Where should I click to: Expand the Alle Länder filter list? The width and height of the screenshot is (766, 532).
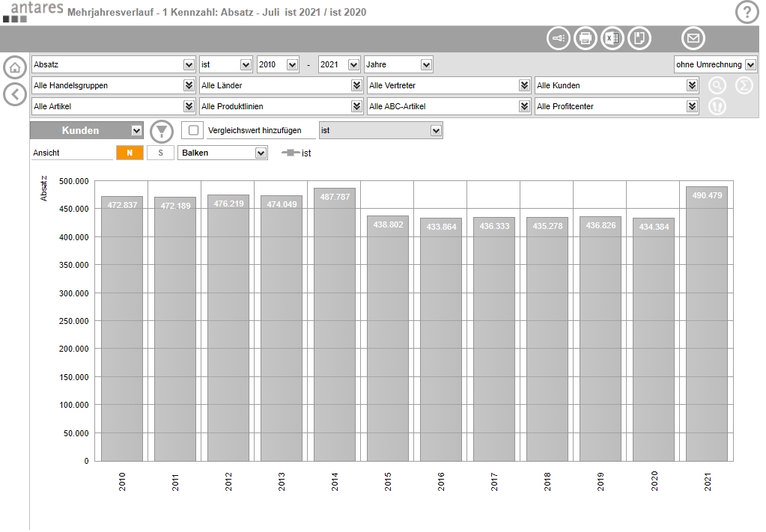356,86
